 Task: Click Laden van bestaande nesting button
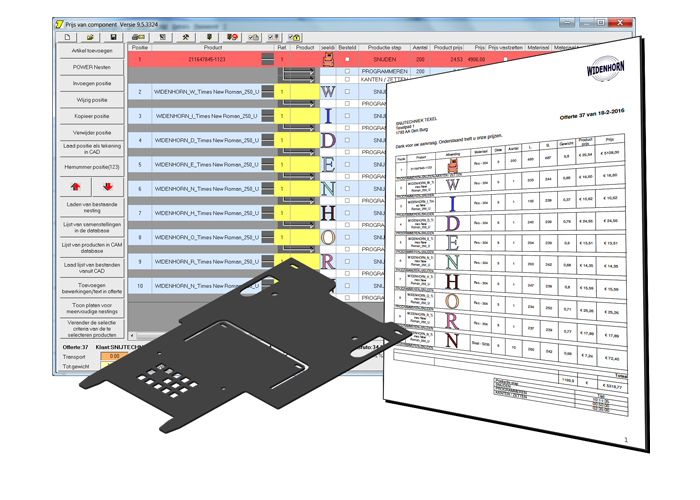tap(92, 207)
